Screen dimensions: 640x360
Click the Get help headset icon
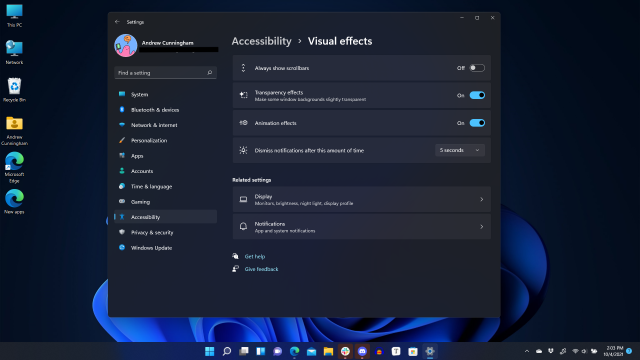[x=236, y=256]
